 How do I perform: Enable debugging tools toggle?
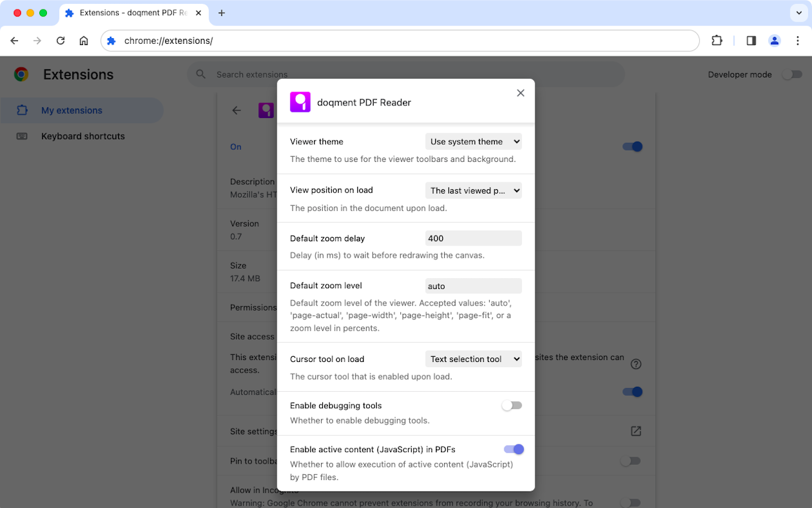click(x=512, y=406)
